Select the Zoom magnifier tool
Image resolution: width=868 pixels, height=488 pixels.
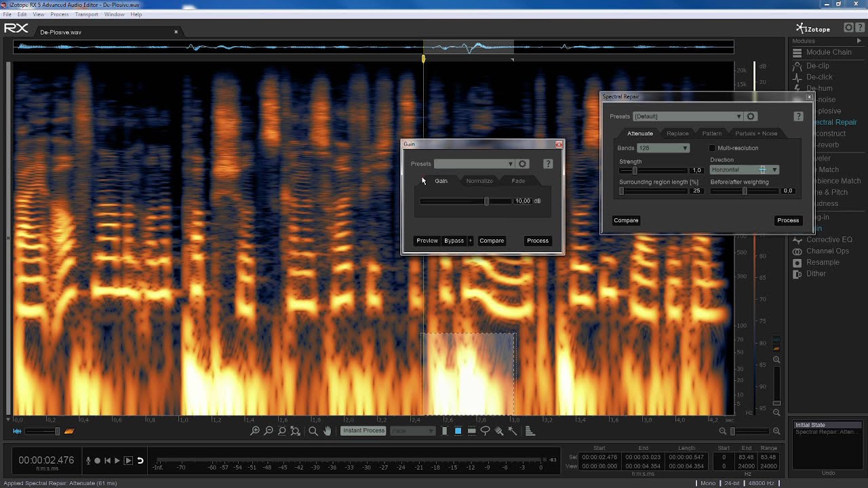click(313, 431)
